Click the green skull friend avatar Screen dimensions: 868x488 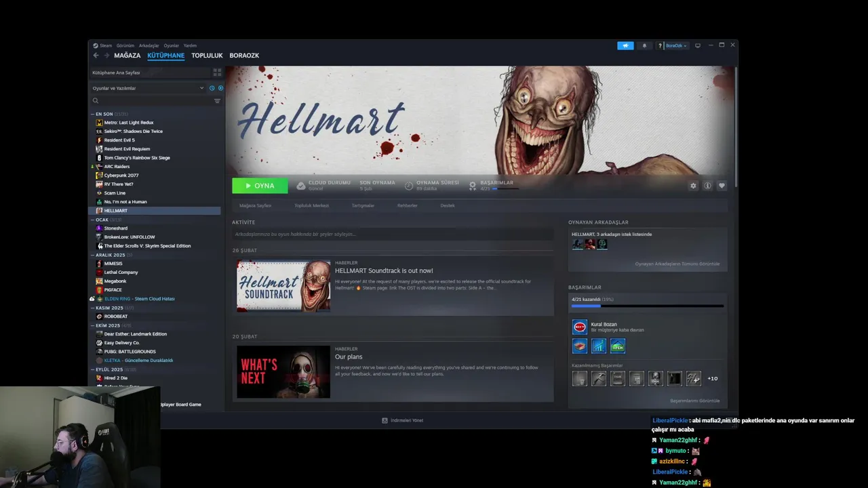(602, 244)
